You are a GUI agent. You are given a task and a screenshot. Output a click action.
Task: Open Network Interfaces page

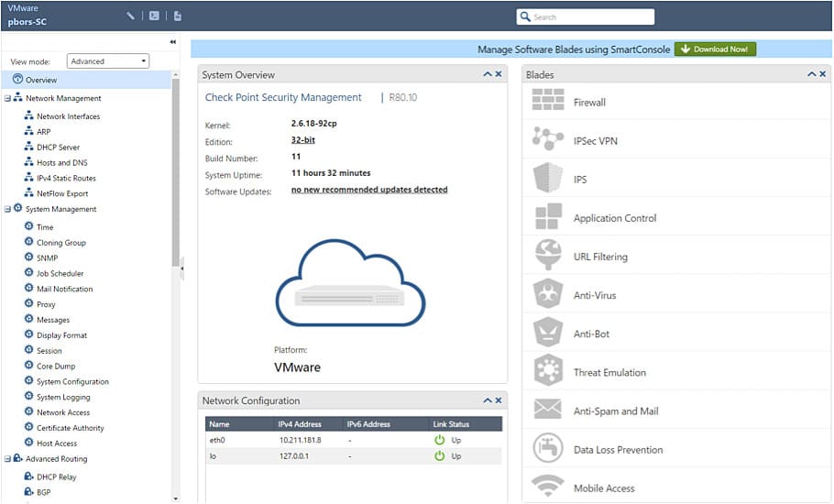tap(68, 116)
